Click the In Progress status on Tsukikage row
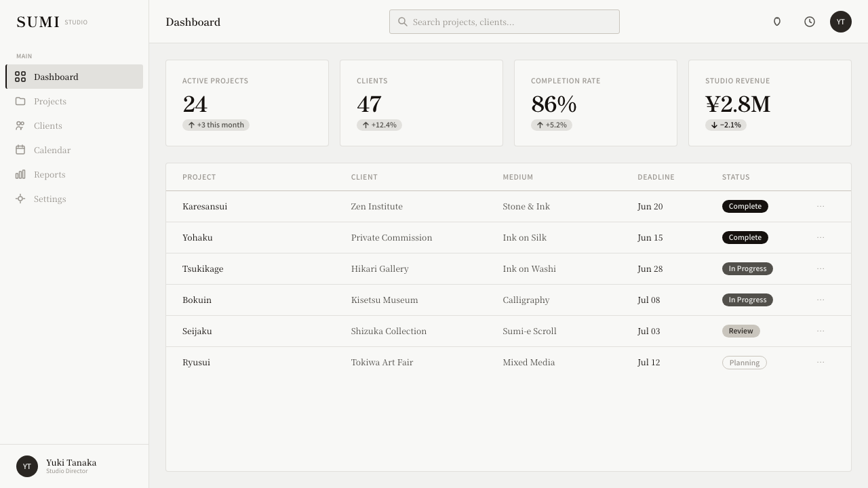The height and width of the screenshot is (488, 868). click(x=747, y=268)
